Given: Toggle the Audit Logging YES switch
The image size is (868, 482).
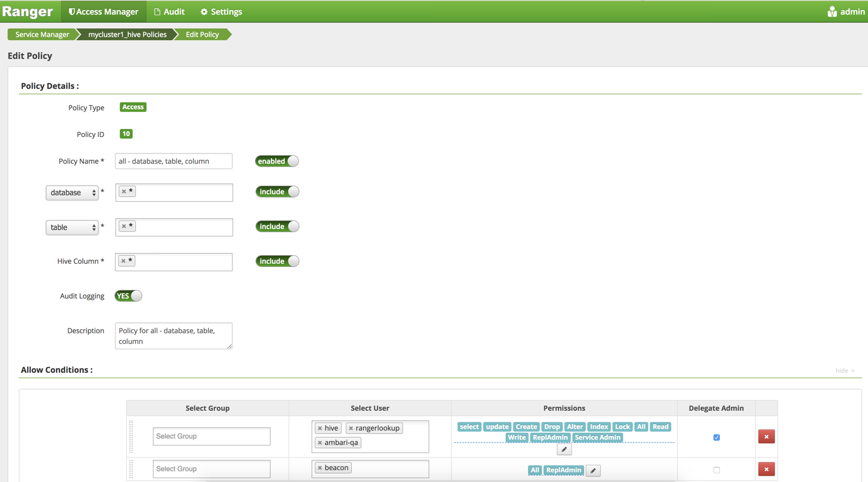Looking at the screenshot, I should pos(128,296).
